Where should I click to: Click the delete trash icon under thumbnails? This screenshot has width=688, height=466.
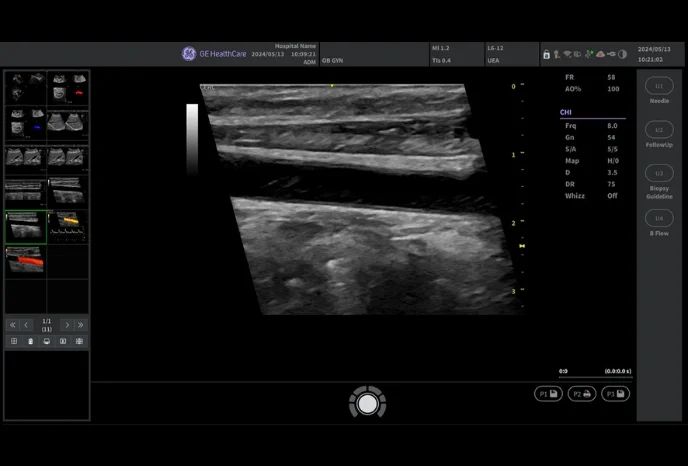point(30,341)
